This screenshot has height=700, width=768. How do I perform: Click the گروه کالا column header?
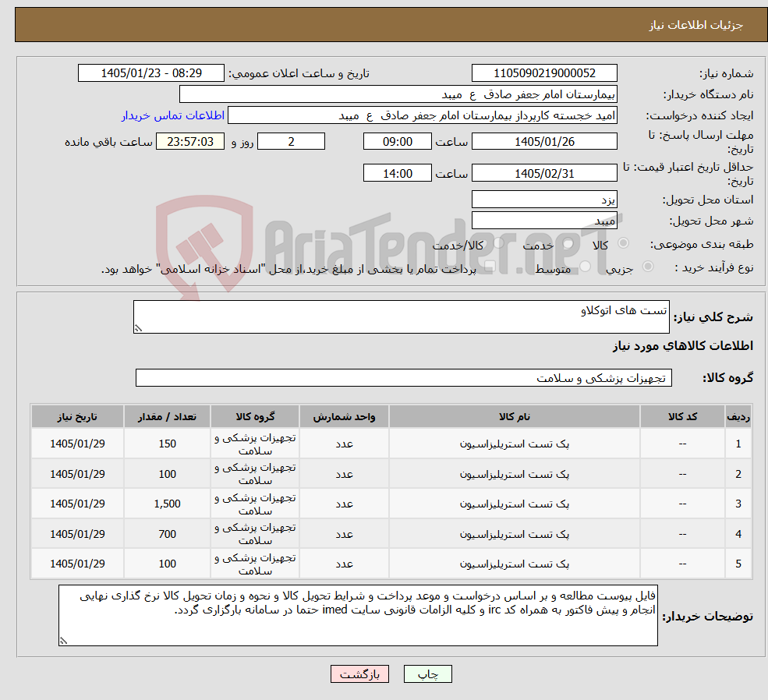255,416
